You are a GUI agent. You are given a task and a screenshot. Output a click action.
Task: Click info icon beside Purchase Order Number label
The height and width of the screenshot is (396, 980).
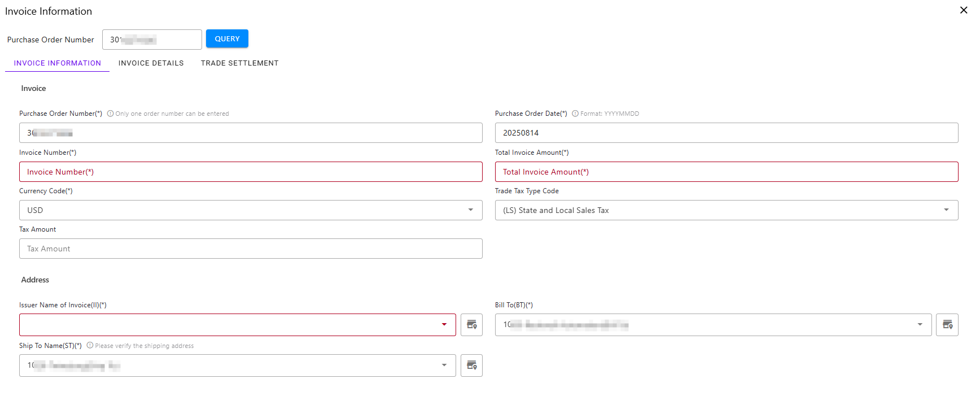111,114
